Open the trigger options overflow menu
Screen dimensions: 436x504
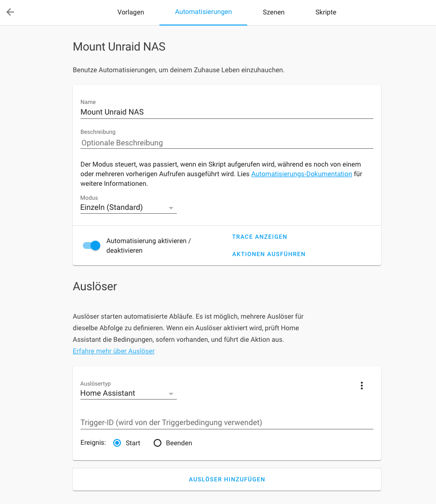point(362,385)
